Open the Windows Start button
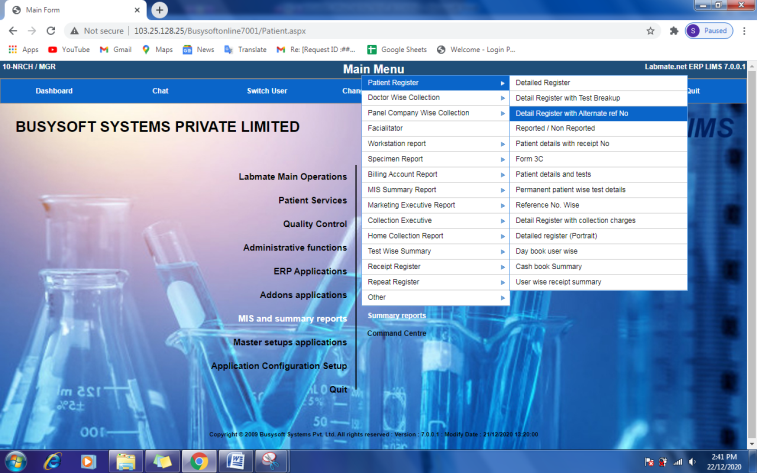Image resolution: width=757 pixels, height=473 pixels. 15,461
